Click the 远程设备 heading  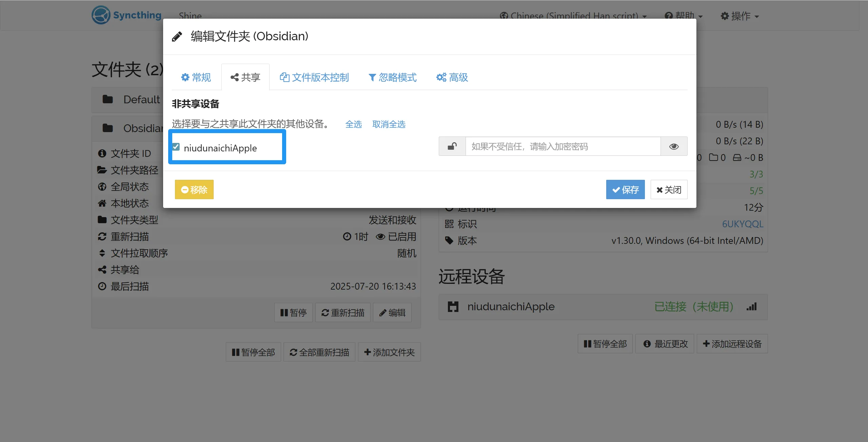pos(472,276)
